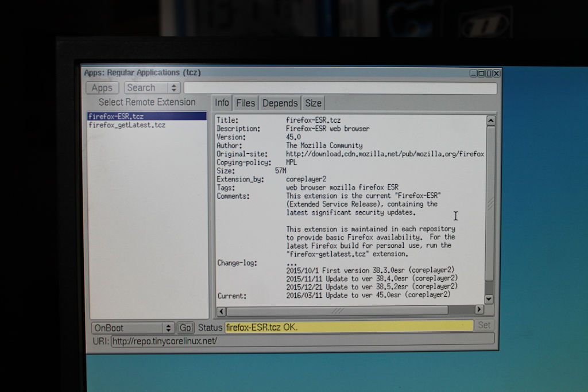Viewport: 588px width, 392px height.
Task: Switch to the Info tab
Action: coord(222,103)
